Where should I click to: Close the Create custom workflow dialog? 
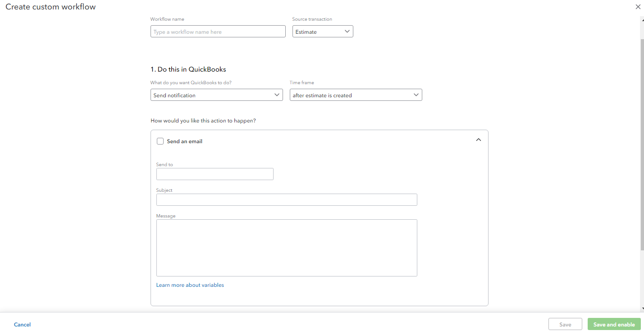coord(638,7)
